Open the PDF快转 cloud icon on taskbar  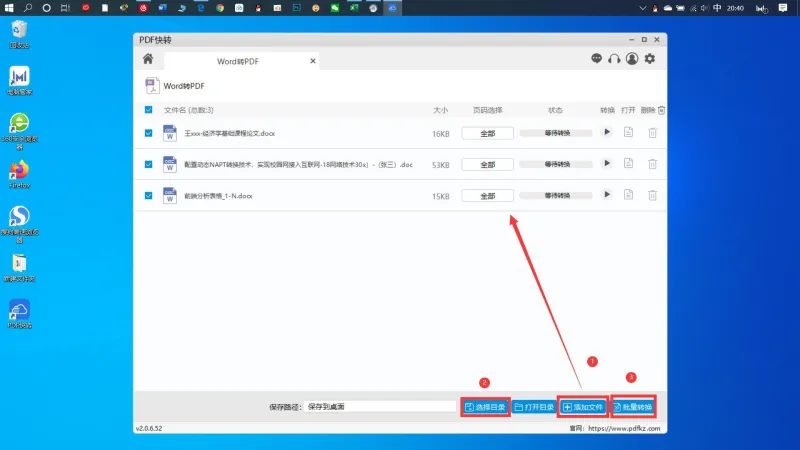pyautogui.click(x=392, y=8)
